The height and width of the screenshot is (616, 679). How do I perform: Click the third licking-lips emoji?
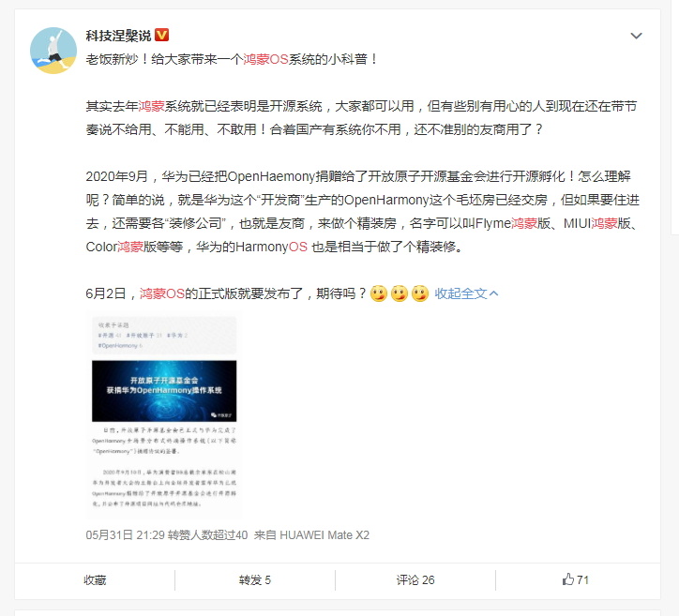pyautogui.click(x=420, y=293)
